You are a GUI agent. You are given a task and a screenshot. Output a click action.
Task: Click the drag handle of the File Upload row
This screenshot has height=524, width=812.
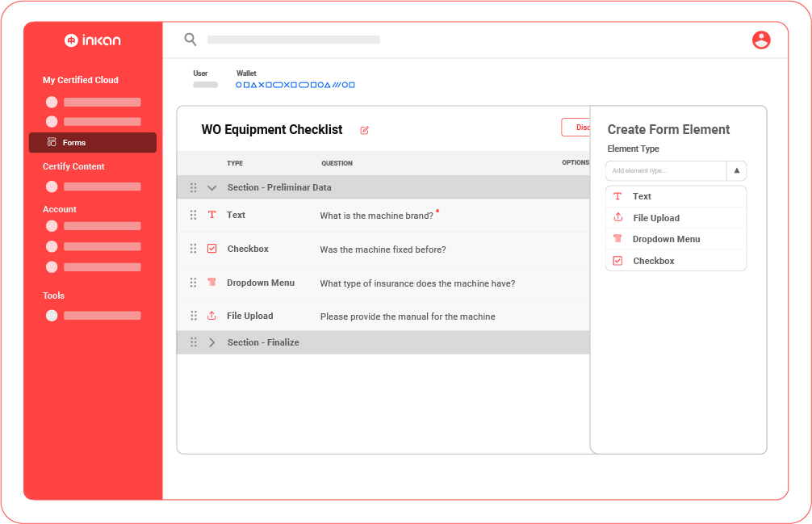193,316
